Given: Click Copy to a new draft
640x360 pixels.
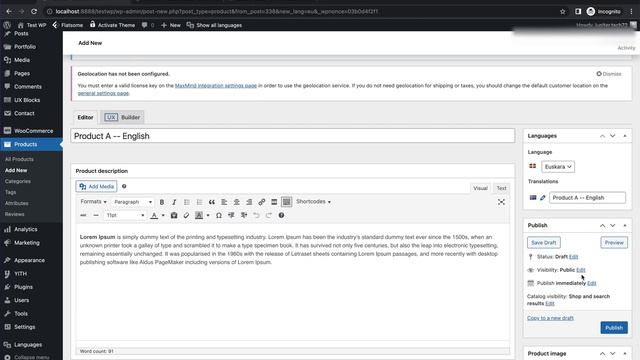Looking at the screenshot, I should pyautogui.click(x=550, y=318).
